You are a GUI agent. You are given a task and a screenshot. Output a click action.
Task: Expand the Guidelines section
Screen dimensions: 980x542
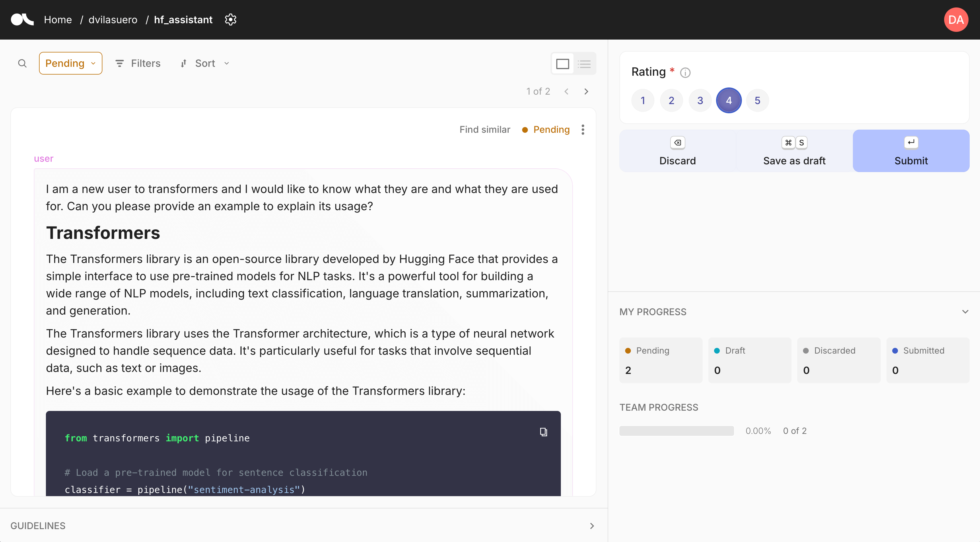(592, 526)
